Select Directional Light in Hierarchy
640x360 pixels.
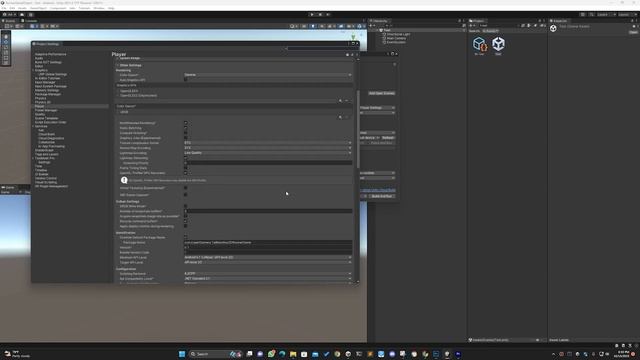[x=397, y=34]
